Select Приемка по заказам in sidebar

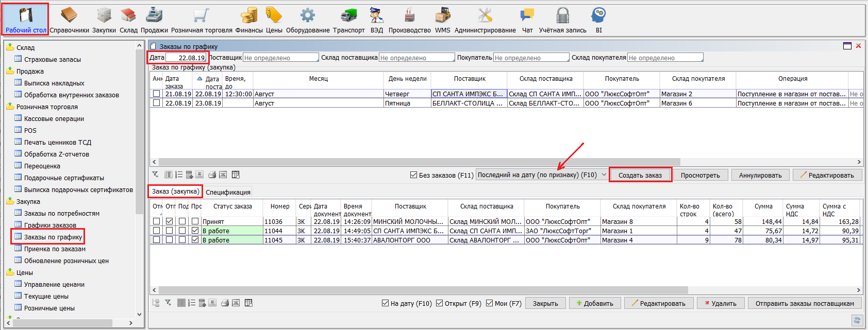pyautogui.click(x=55, y=249)
